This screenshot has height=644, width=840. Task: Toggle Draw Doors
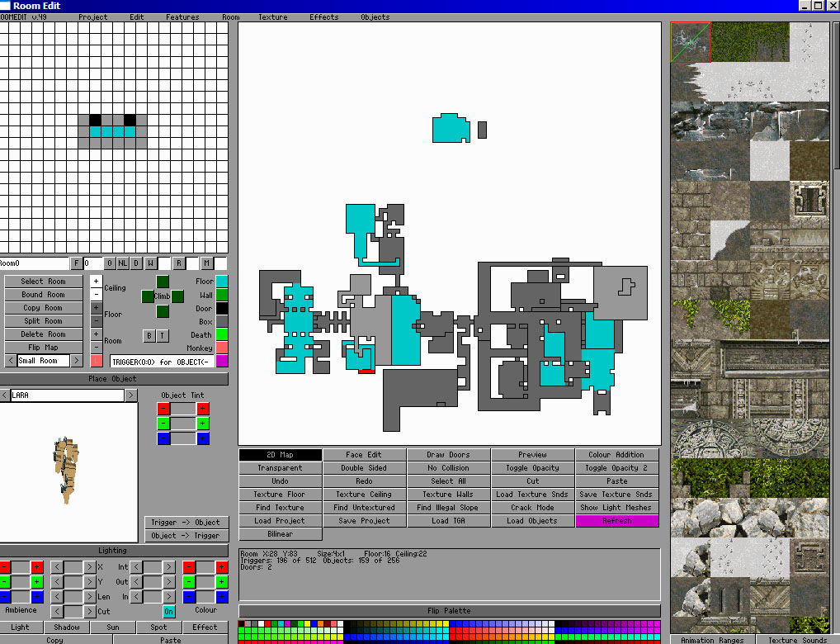[x=448, y=455]
